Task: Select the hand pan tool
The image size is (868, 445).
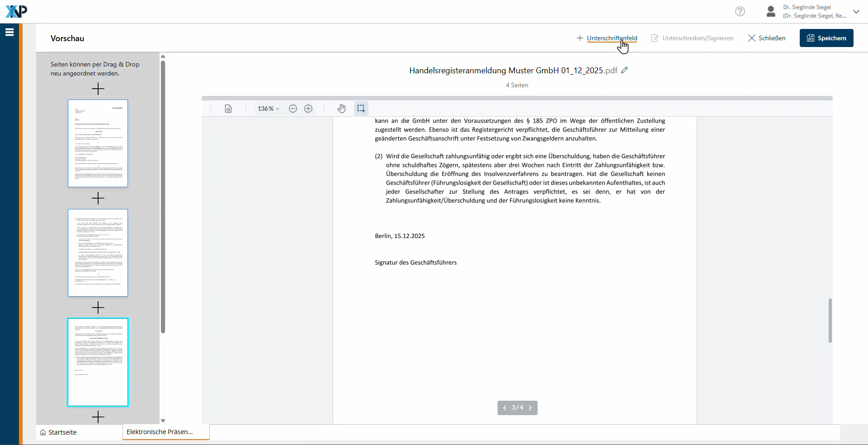Action: coord(341,109)
